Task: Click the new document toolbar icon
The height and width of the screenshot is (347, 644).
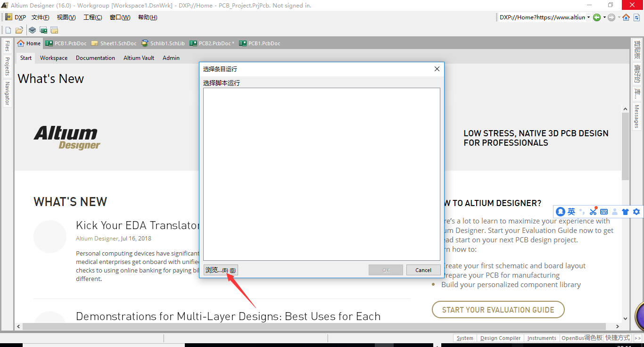Action: pyautogui.click(x=8, y=30)
